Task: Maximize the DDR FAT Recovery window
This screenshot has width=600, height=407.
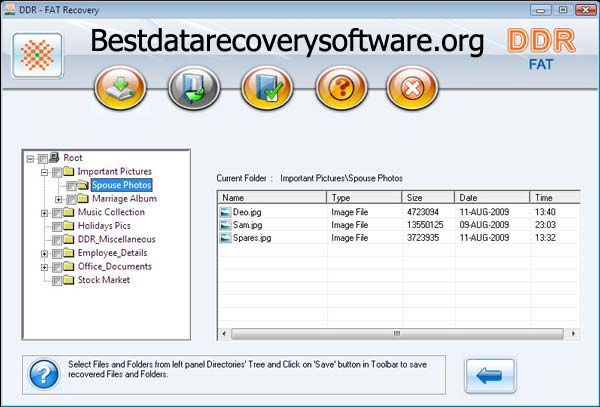Action: 563,10
